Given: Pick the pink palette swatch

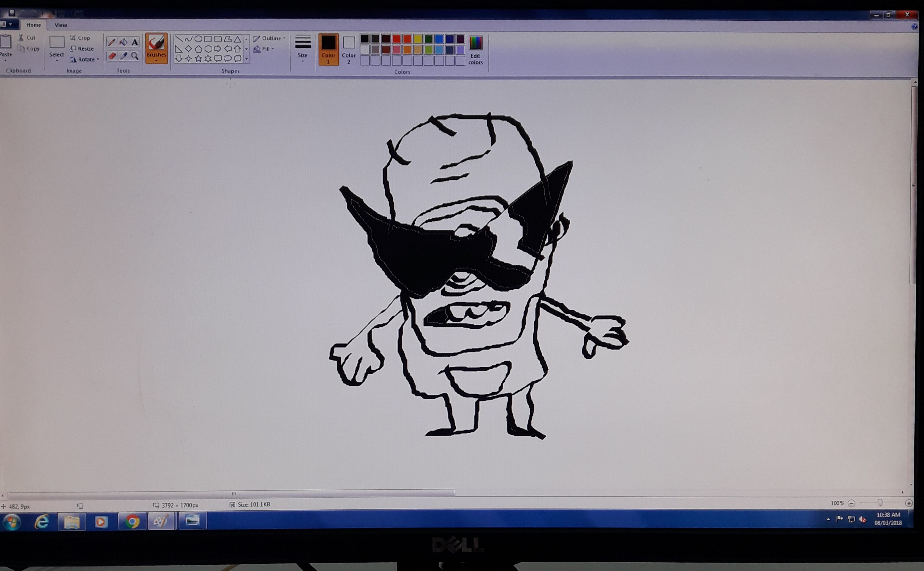Looking at the screenshot, I should pyautogui.click(x=397, y=50).
